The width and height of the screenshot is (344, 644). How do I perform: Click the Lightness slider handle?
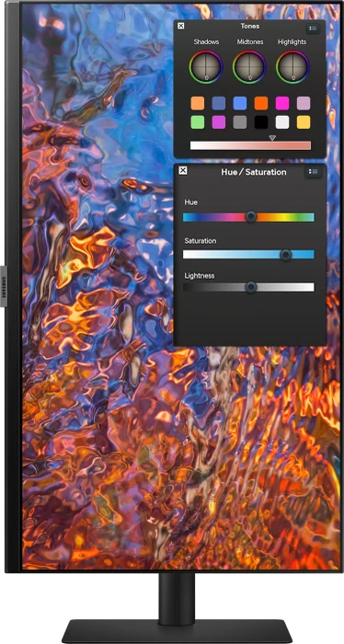[251, 287]
